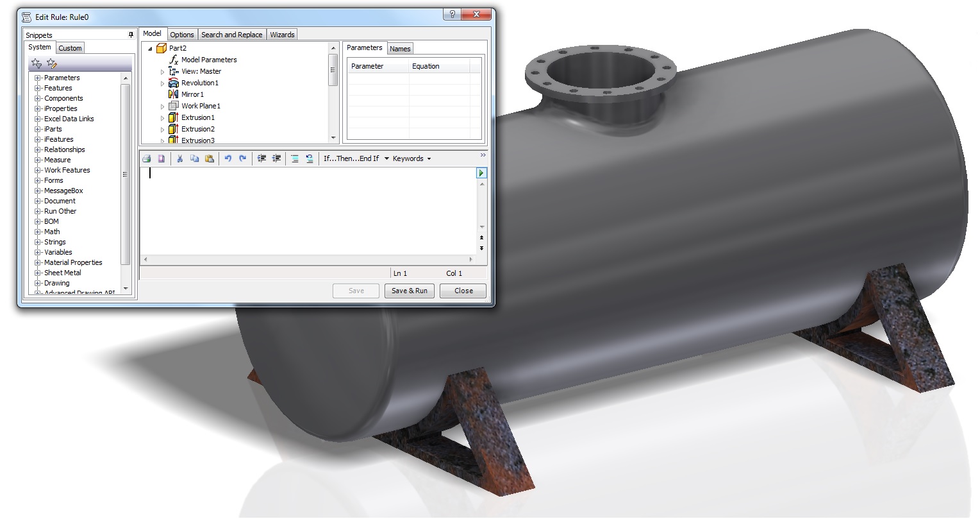Image resolution: width=980 pixels, height=519 pixels.
Task: Expand the MessageBox snippet category
Action: click(38, 191)
